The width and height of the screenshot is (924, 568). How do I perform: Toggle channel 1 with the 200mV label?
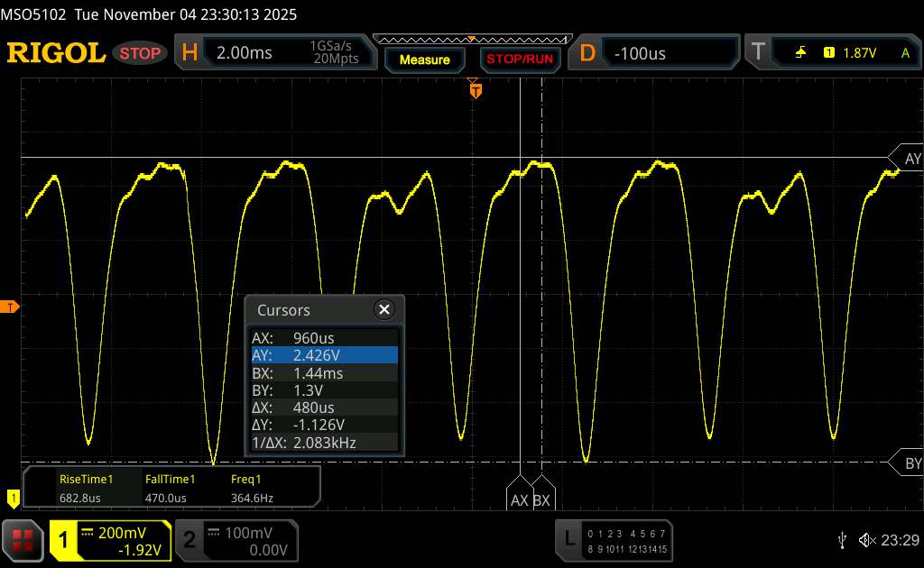[110, 540]
